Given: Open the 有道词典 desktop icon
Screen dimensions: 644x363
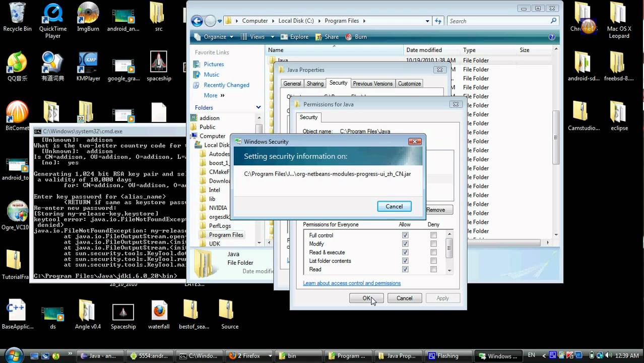Looking at the screenshot, I should pyautogui.click(x=53, y=66).
